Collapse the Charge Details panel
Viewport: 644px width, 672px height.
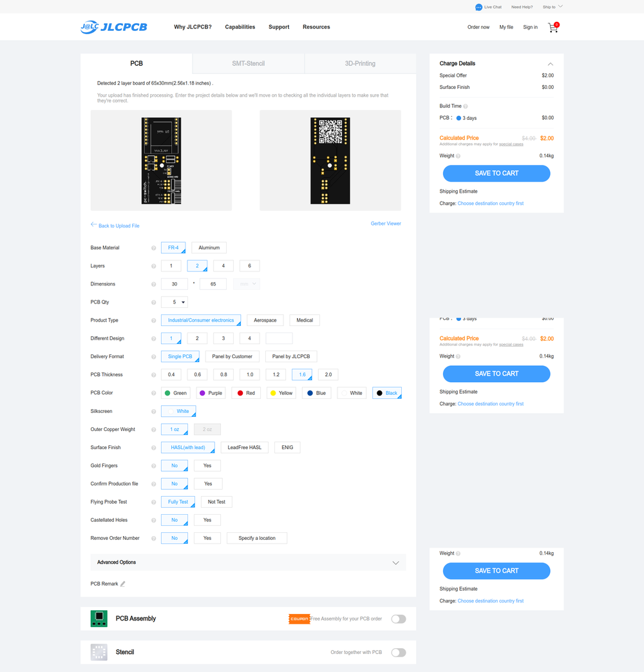tap(550, 64)
